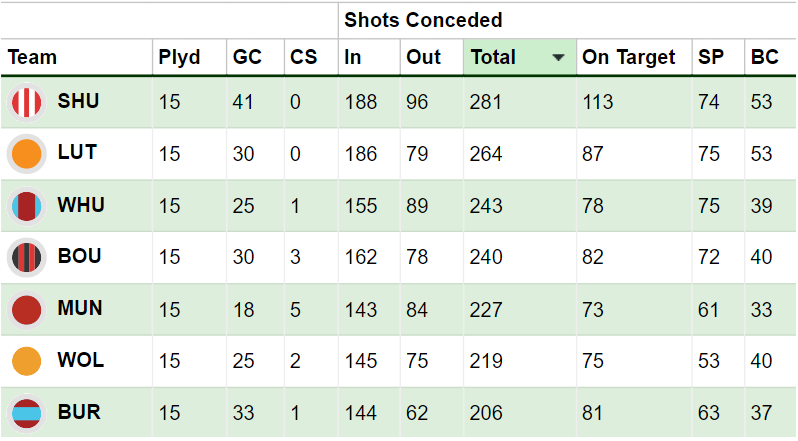Open the Total column sort dropdown arrow

(x=558, y=58)
